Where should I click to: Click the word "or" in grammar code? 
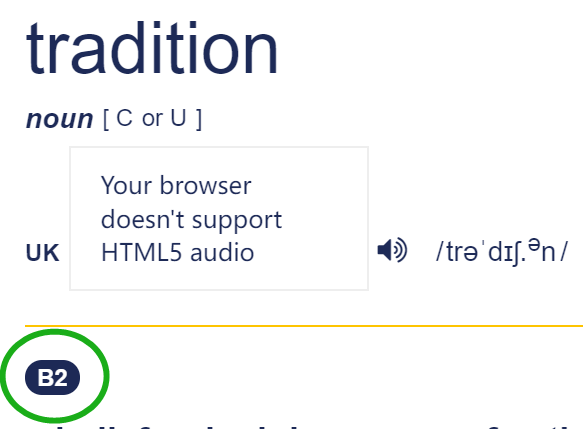click(x=152, y=120)
